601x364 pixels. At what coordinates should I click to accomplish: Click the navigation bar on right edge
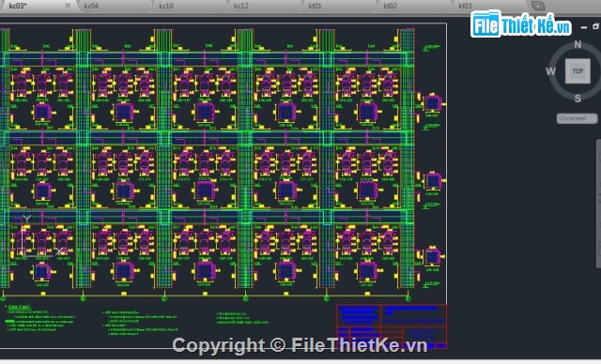tap(598, 203)
